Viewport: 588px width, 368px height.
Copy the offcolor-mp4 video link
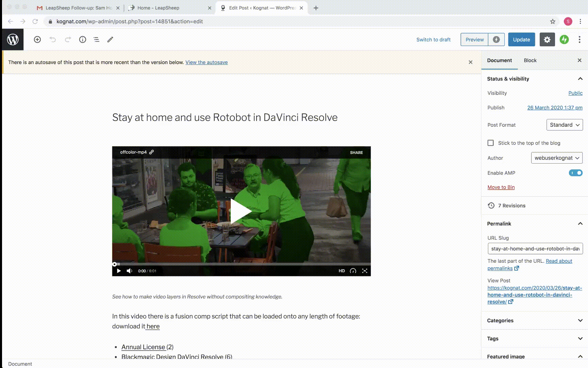[151, 152]
